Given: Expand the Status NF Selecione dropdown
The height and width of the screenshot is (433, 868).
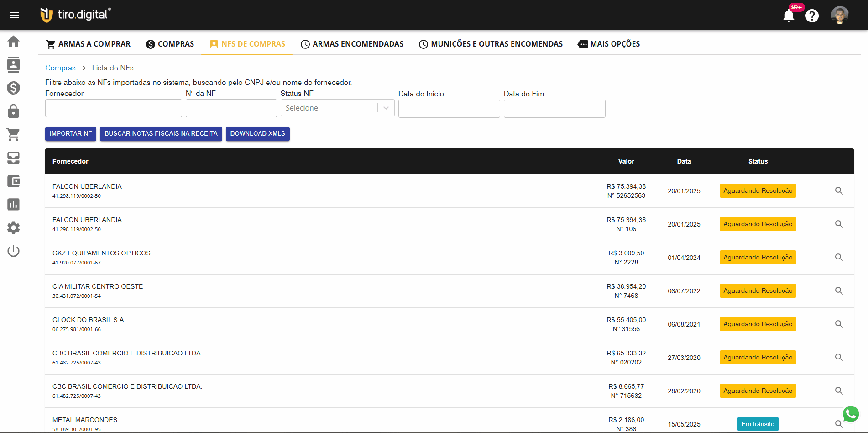Looking at the screenshot, I should [x=337, y=108].
